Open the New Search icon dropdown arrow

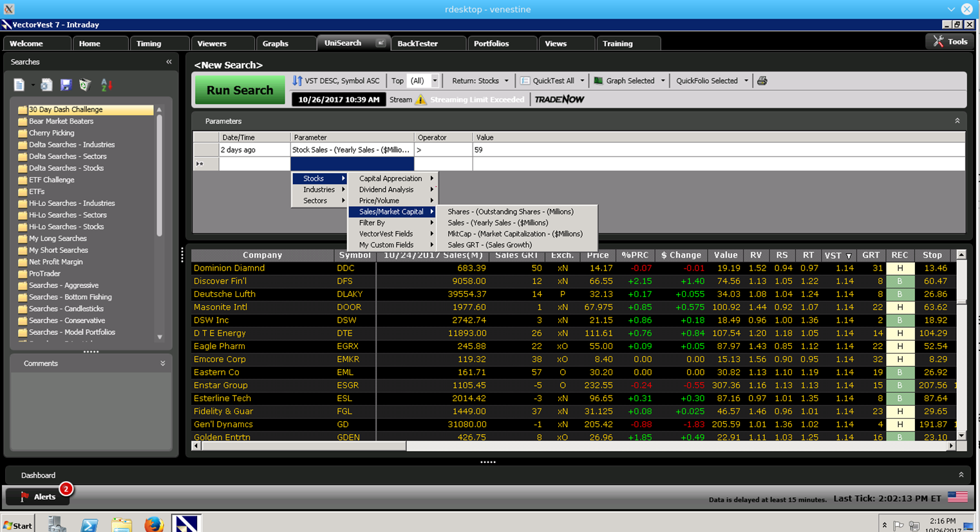tap(33, 85)
